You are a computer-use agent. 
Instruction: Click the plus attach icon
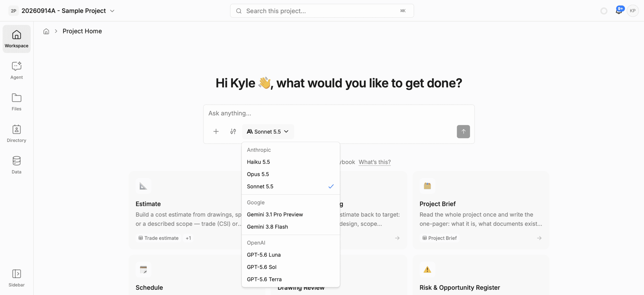216,132
